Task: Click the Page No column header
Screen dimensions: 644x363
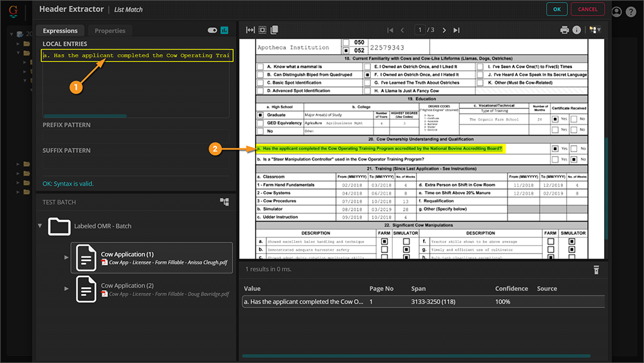Action: click(x=381, y=289)
